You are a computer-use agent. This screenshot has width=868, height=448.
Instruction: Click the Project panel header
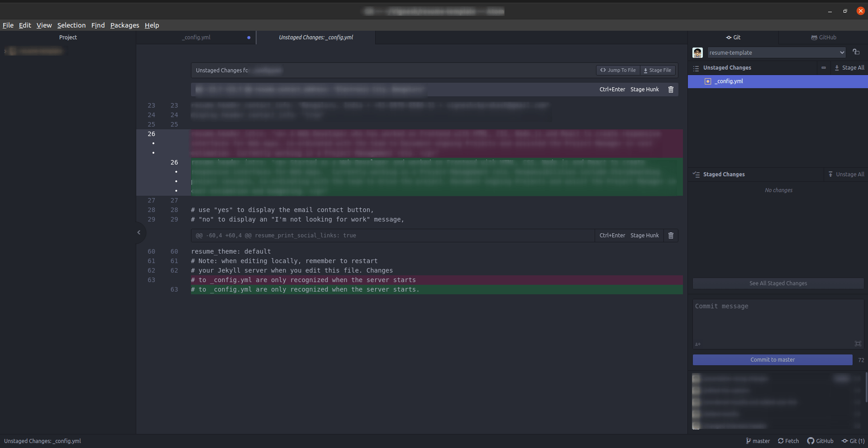(x=68, y=38)
